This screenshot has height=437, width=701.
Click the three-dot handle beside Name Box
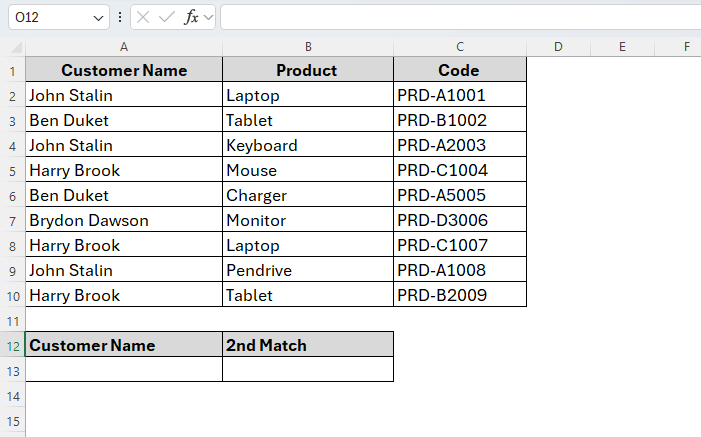point(121,18)
